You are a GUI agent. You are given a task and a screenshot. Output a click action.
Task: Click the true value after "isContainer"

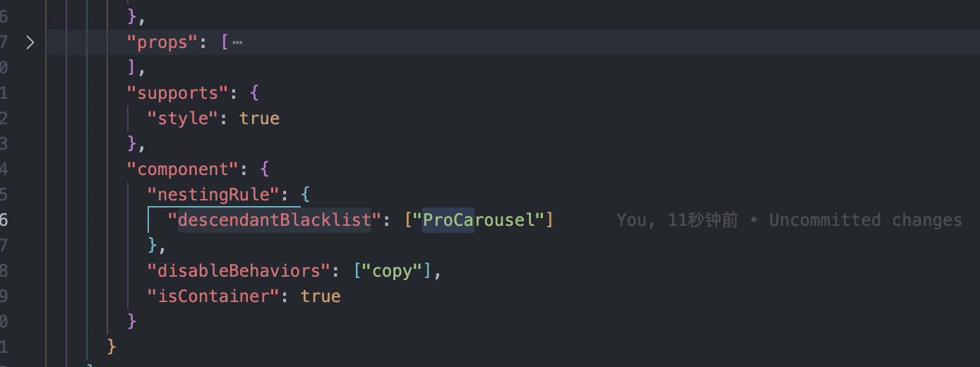pyautogui.click(x=321, y=296)
